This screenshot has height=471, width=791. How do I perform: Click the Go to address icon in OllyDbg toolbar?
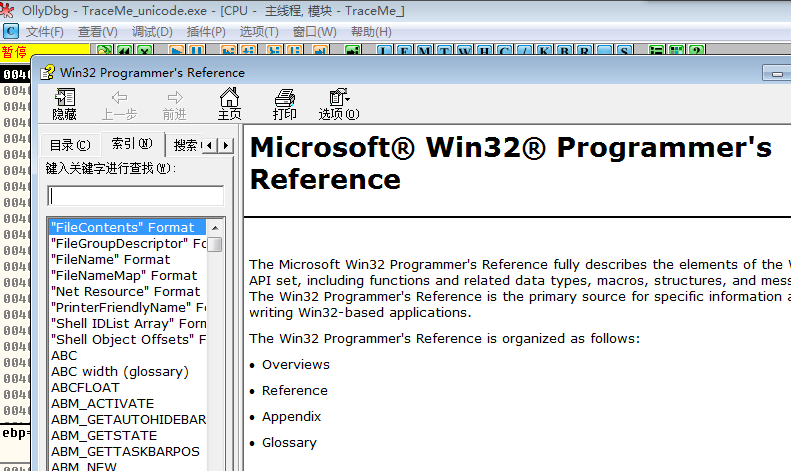353,50
